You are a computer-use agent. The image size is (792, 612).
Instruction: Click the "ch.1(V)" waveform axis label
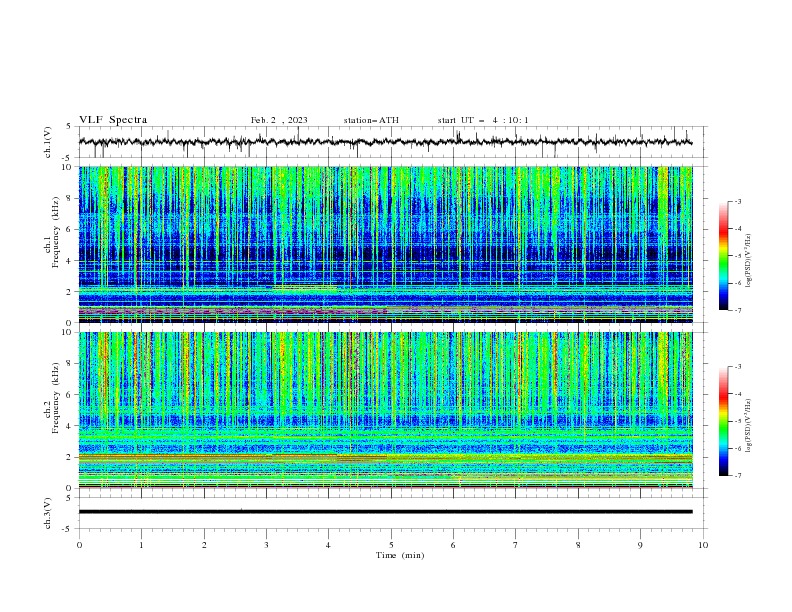[48, 142]
